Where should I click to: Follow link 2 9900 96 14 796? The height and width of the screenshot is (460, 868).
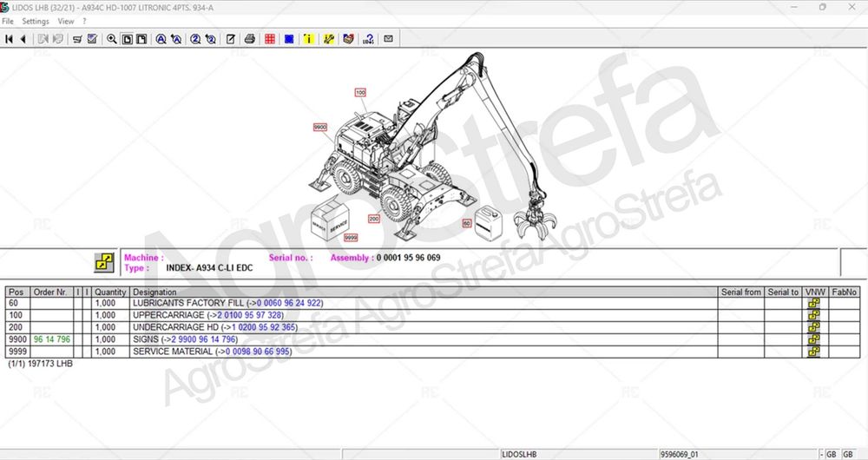click(204, 339)
